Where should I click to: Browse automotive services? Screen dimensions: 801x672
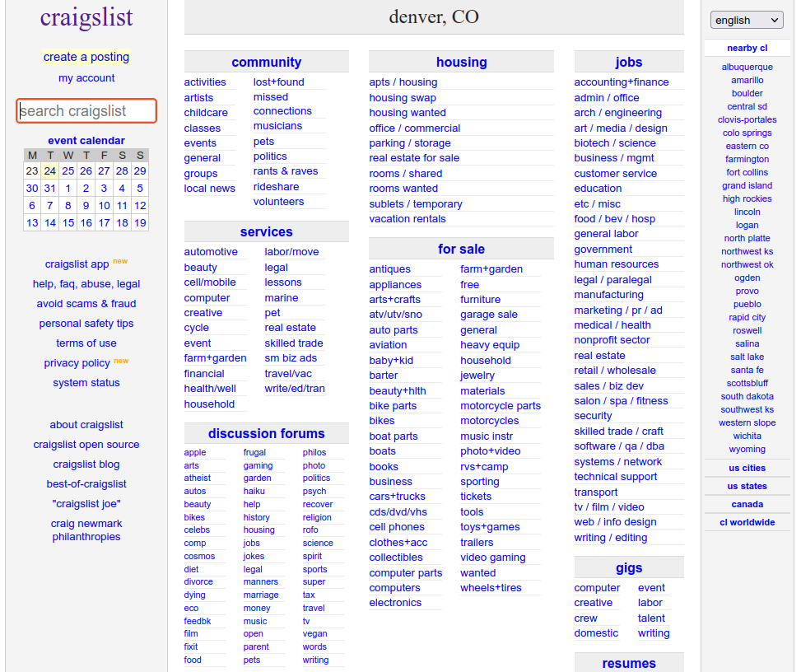[x=211, y=251]
